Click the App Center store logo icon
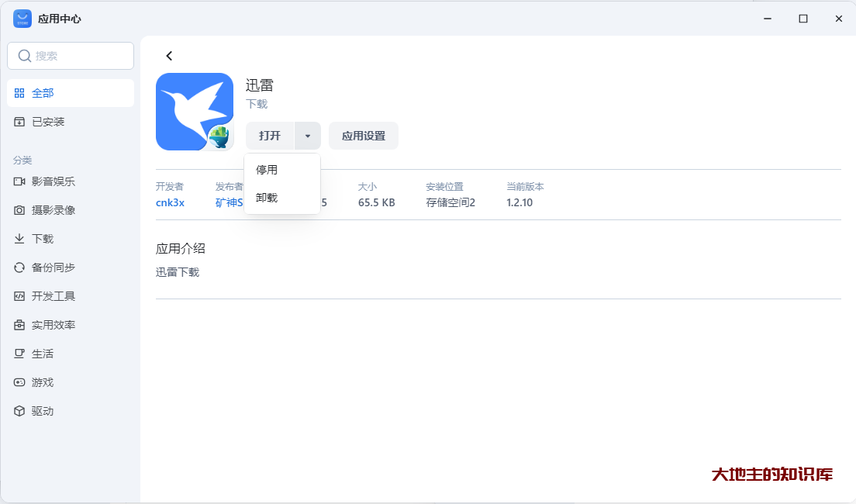Screen dimensions: 856x504 (x=22, y=19)
